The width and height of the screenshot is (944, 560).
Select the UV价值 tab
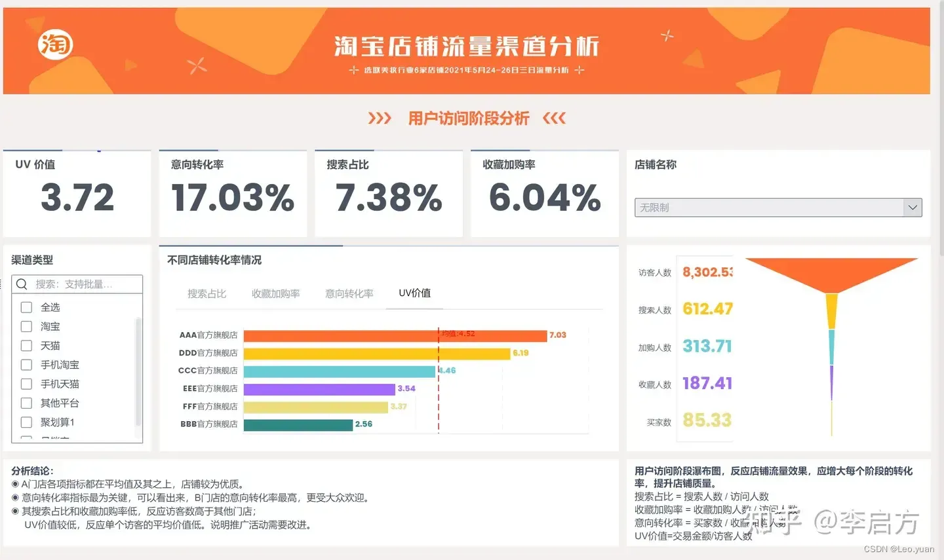tap(414, 293)
